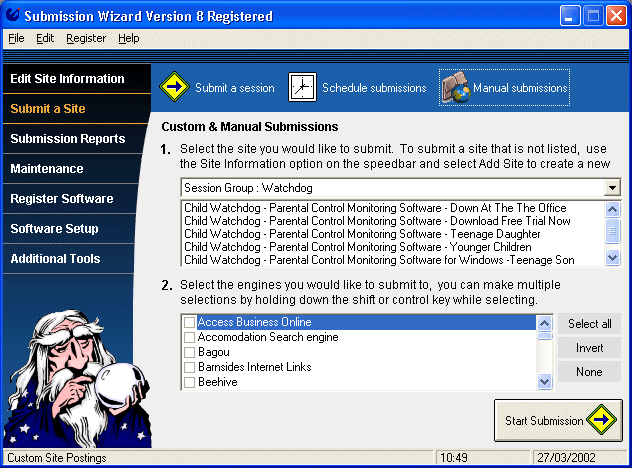Tick the Bagou checkbox

(189, 352)
